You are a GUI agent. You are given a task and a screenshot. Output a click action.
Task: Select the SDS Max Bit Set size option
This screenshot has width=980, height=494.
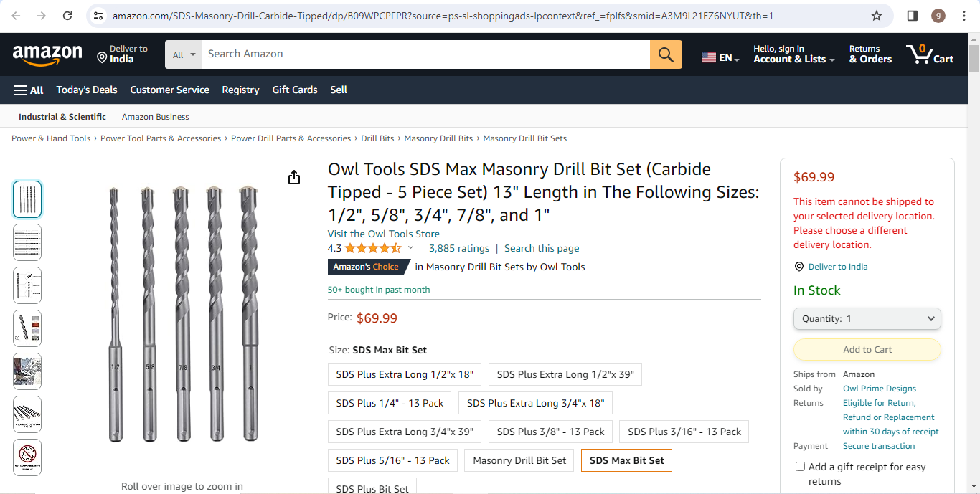[626, 460]
